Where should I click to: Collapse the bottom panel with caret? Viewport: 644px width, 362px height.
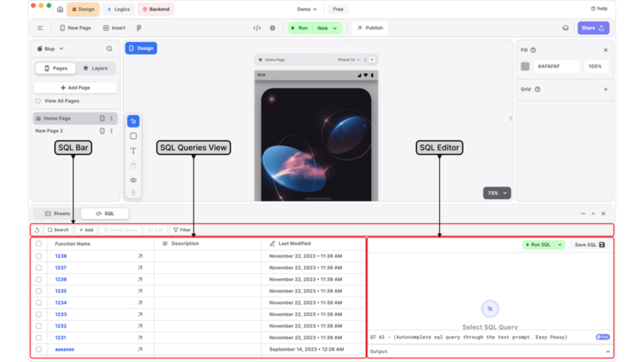coord(593,214)
